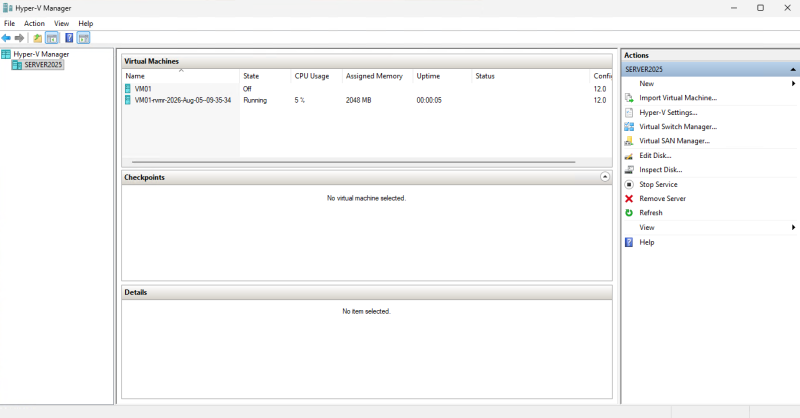Image resolution: width=800 pixels, height=418 pixels.
Task: Click the Stop Service icon
Action: (x=629, y=184)
